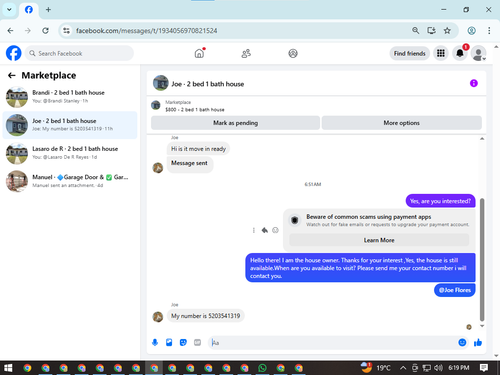This screenshot has width=500, height=375.
Task: Open the Facebook logo home link
Action: click(x=14, y=53)
